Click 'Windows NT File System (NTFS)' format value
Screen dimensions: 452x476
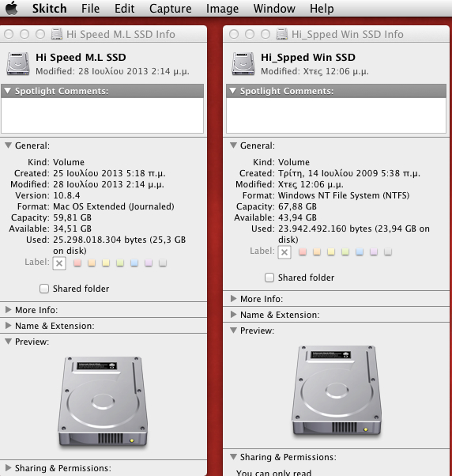pyautogui.click(x=344, y=195)
